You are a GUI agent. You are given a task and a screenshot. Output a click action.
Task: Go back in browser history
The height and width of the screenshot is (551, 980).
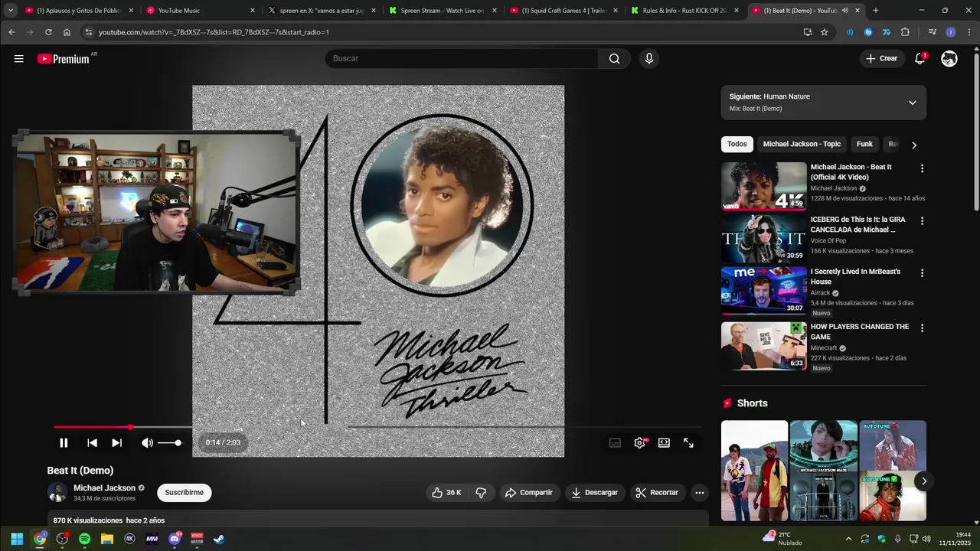click(x=11, y=32)
